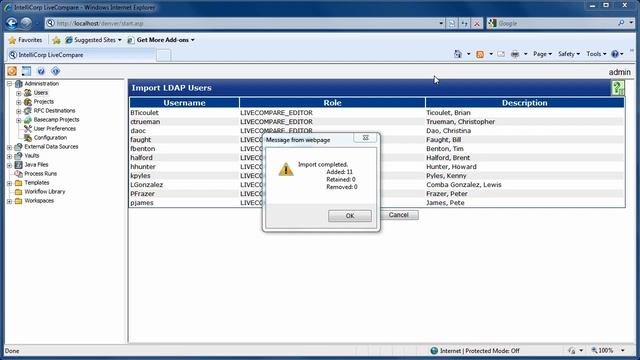
Task: Click the Favorites star button
Action: [x=25, y=40]
